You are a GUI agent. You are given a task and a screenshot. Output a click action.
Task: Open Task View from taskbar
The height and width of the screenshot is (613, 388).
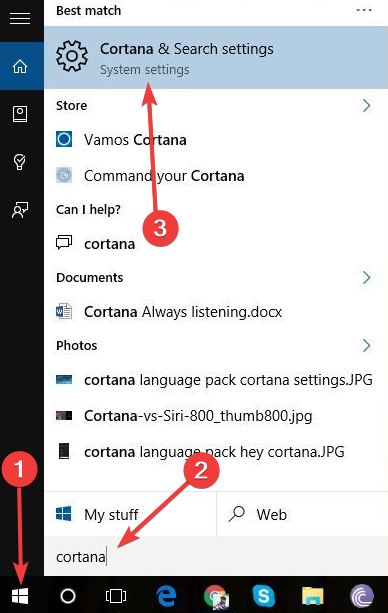point(116,596)
